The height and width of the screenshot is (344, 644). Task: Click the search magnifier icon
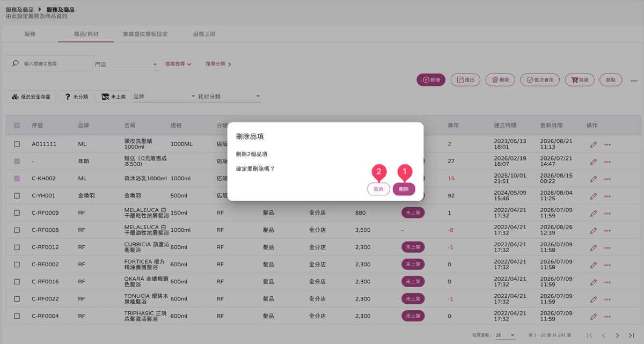[x=15, y=63]
